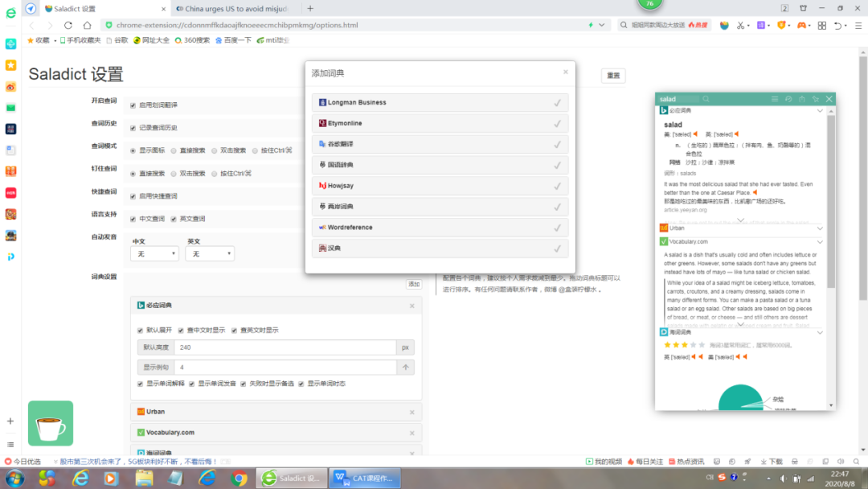Launch Google Chrome from the taskbar
The image size is (868, 489).
[x=240, y=478]
